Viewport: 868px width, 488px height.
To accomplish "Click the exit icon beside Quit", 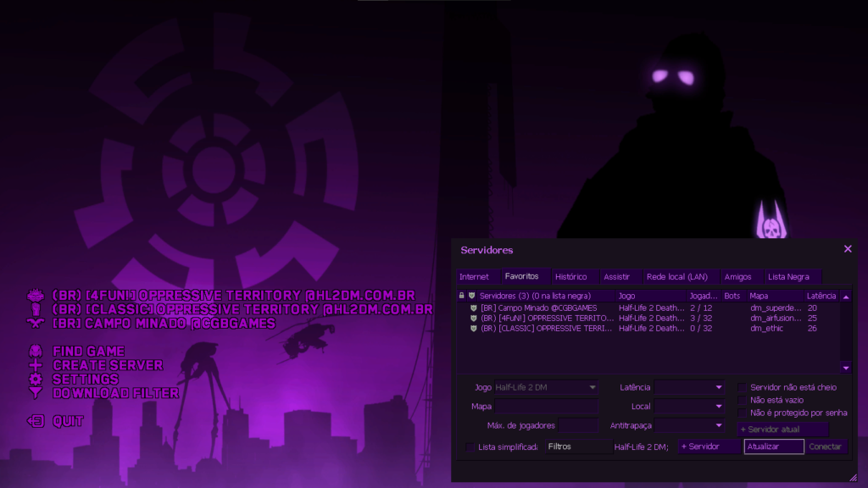I will coord(36,421).
